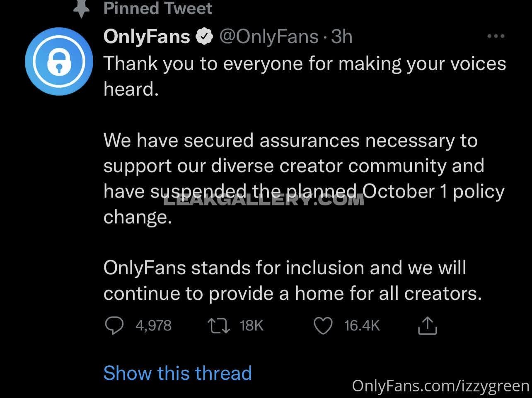
Task: Open the 3h timestamp link
Action: click(342, 37)
